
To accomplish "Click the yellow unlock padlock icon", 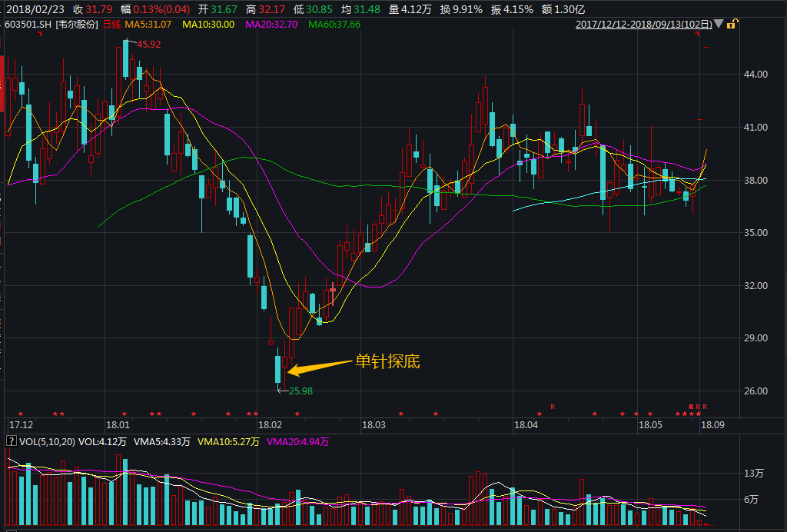I will pos(732,24).
